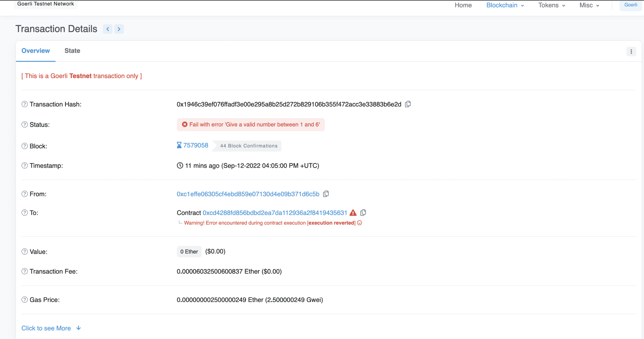Go to next transaction arrow

(119, 29)
